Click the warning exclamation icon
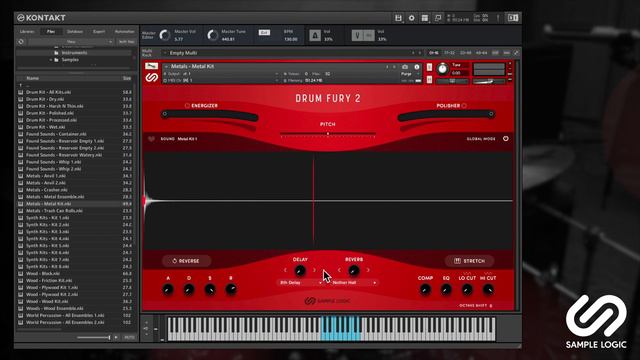The width and height of the screenshot is (640, 360). (x=498, y=18)
